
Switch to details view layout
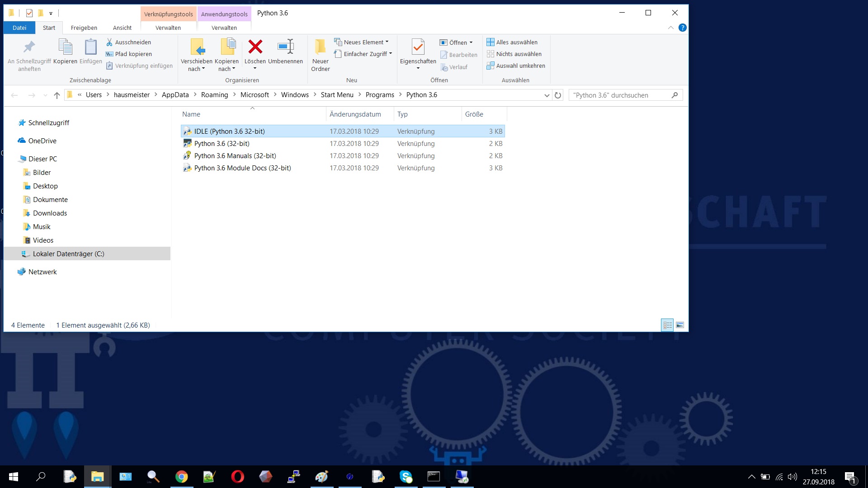coord(667,325)
